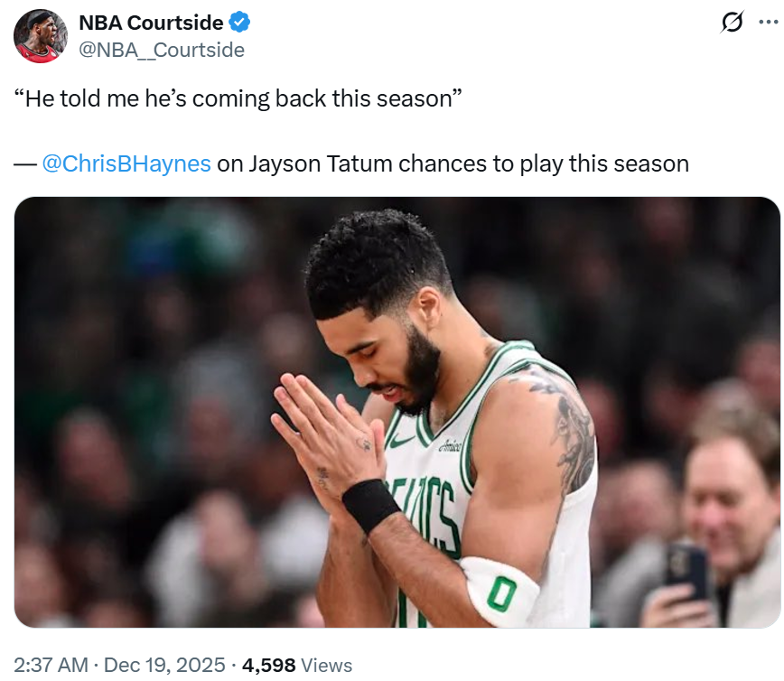Viewport: 784px width, 681px height.
Task: Click the 2:37 AM timestamp
Action: pos(52,666)
